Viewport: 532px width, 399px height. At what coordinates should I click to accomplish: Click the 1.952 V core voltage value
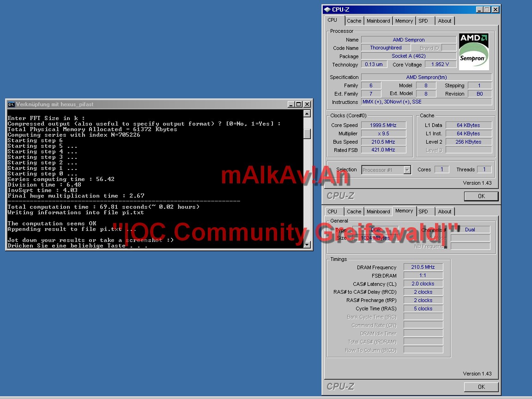pos(440,64)
